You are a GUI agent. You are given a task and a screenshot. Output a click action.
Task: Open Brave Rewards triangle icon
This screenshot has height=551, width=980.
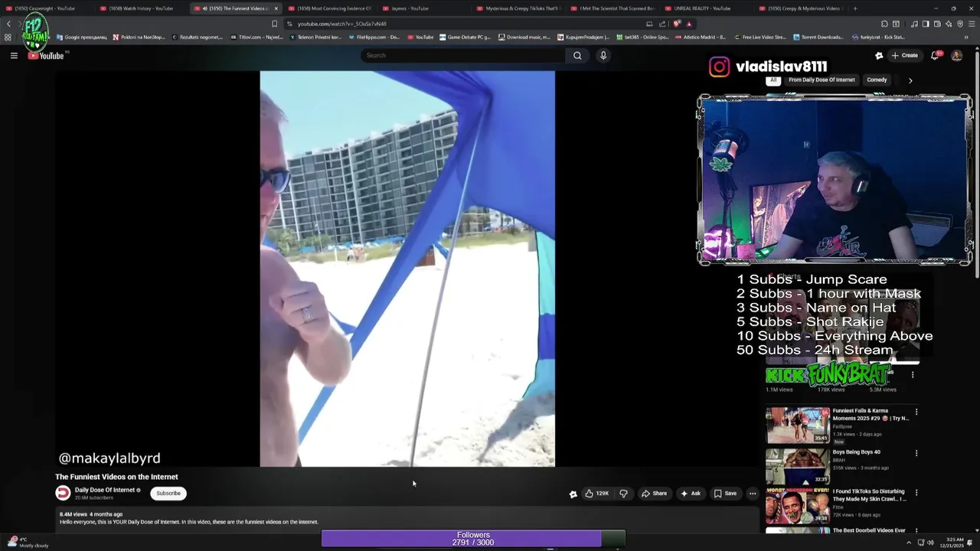(x=688, y=24)
